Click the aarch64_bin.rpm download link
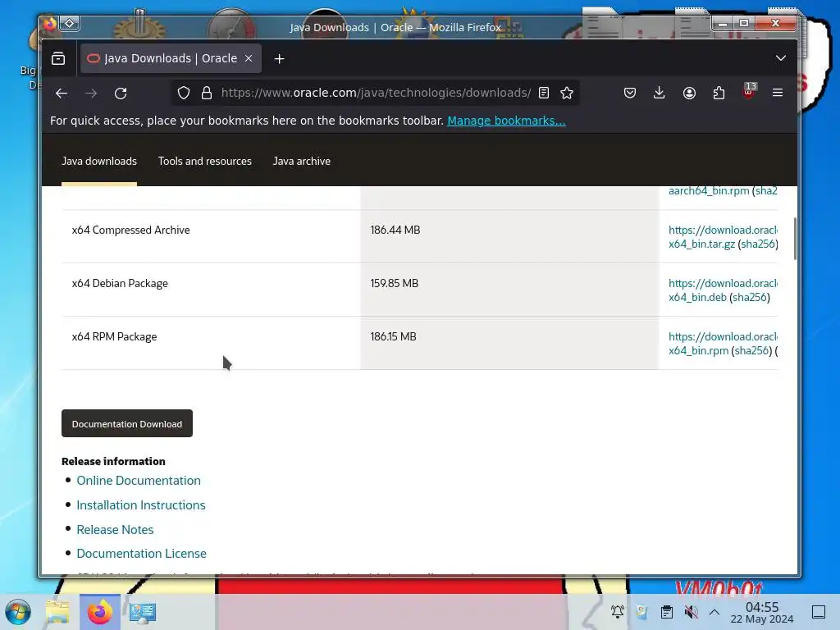The image size is (840, 630). (x=709, y=190)
